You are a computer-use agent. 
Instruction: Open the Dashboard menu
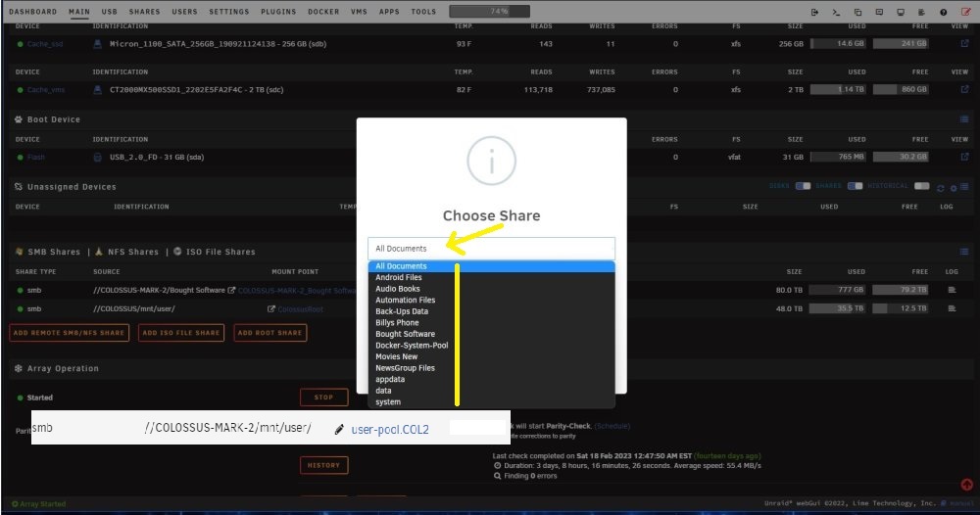point(32,11)
